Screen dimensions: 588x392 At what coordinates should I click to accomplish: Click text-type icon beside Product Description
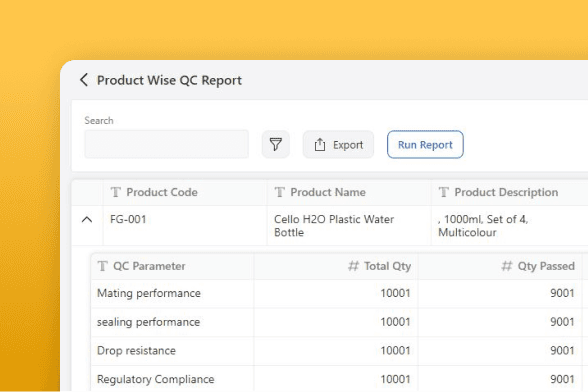[x=444, y=192]
